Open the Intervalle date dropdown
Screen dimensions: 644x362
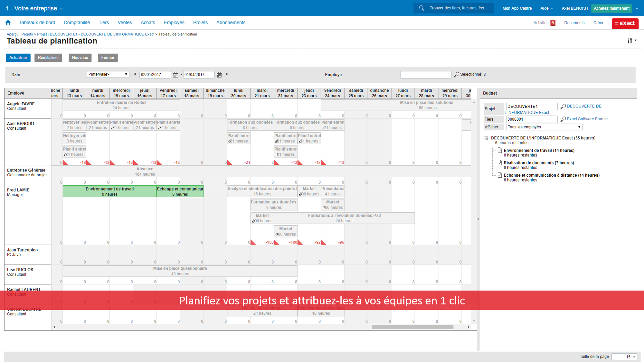[x=108, y=74]
